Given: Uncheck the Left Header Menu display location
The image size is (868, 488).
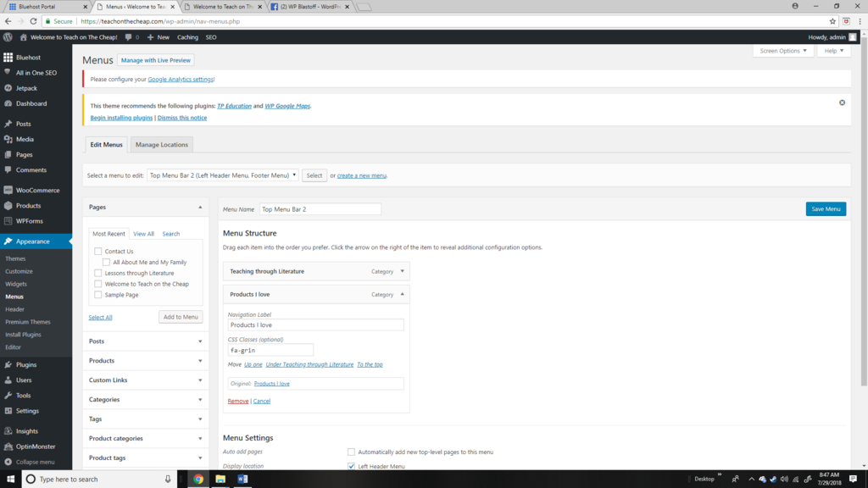Looking at the screenshot, I should (351, 465).
